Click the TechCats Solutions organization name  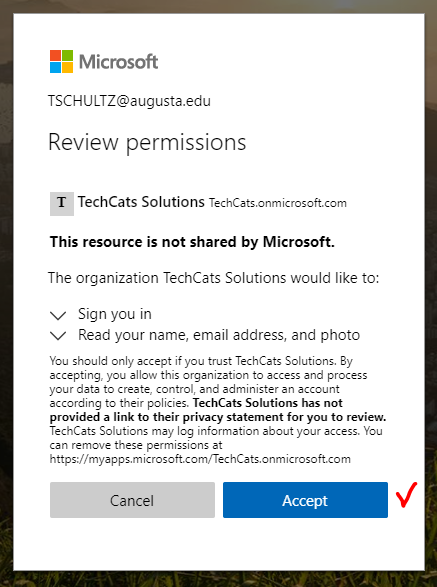pos(141,202)
